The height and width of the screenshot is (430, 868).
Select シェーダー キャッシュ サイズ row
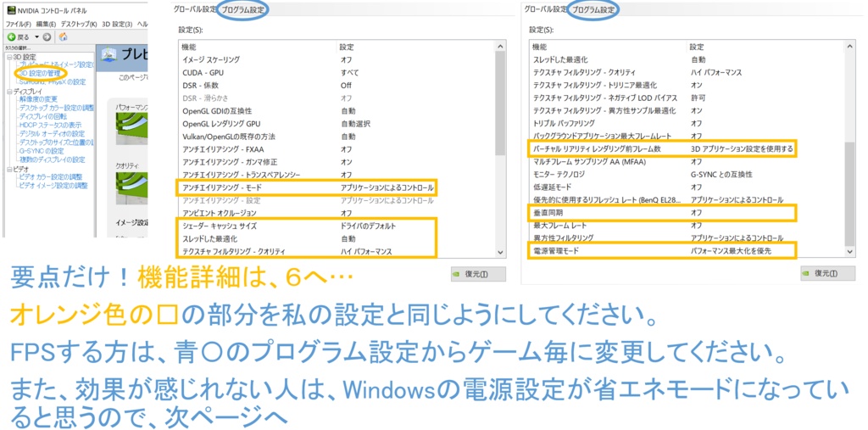[337, 226]
